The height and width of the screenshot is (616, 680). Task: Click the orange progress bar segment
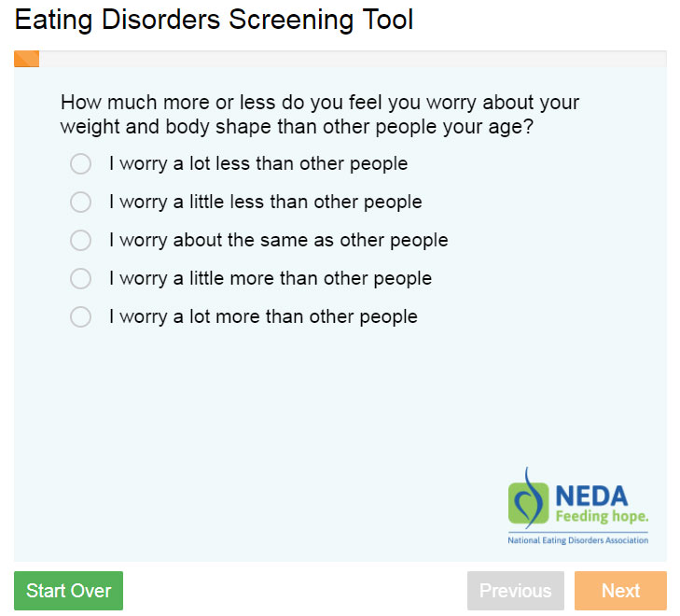coord(26,59)
